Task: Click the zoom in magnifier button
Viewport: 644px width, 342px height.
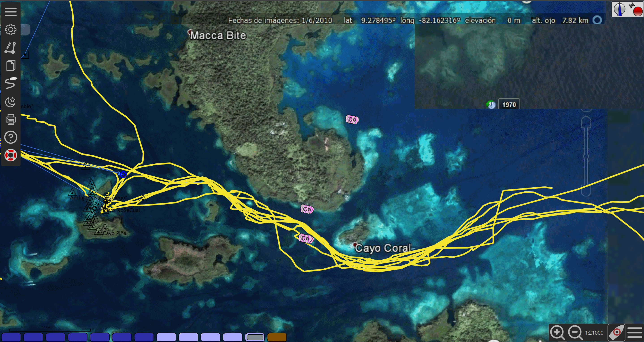Action: [557, 333]
